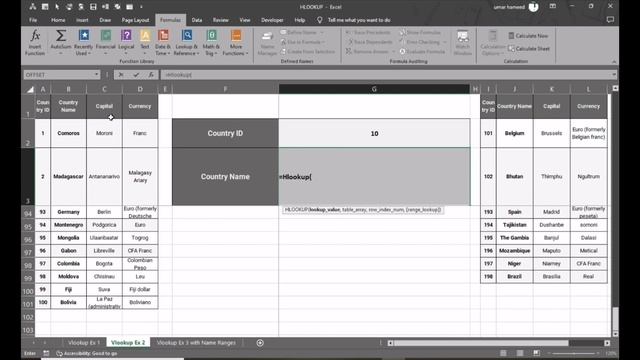The image size is (640, 360).
Task: Click the macro recording icon in status bar
Action: pyautogui.click(x=46, y=353)
